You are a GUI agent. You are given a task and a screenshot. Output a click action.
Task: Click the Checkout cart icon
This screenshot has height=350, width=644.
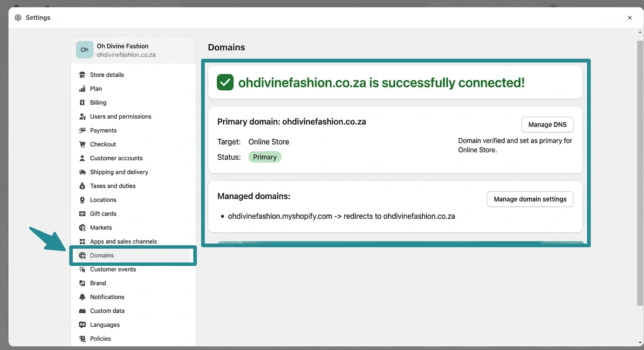pyautogui.click(x=82, y=144)
